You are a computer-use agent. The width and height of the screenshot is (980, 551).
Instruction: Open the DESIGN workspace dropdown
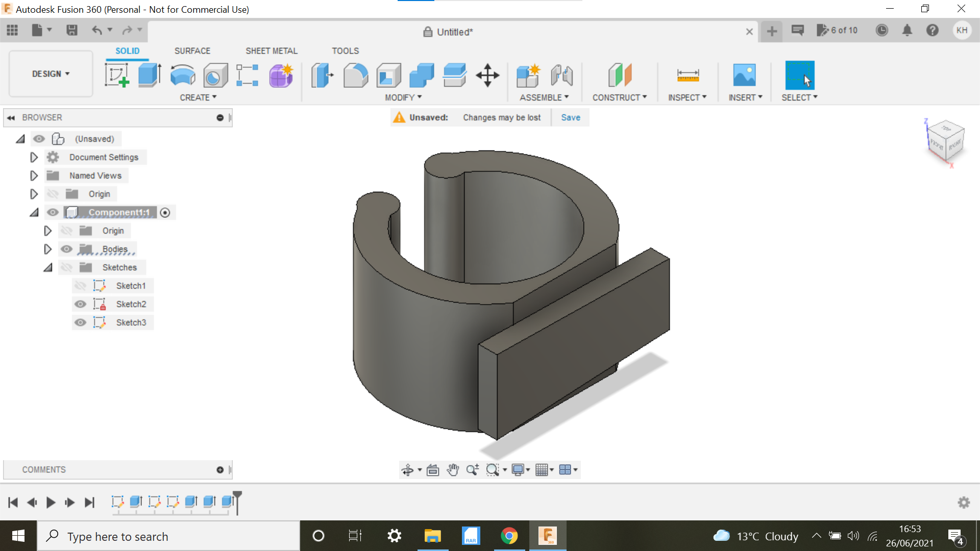point(51,74)
